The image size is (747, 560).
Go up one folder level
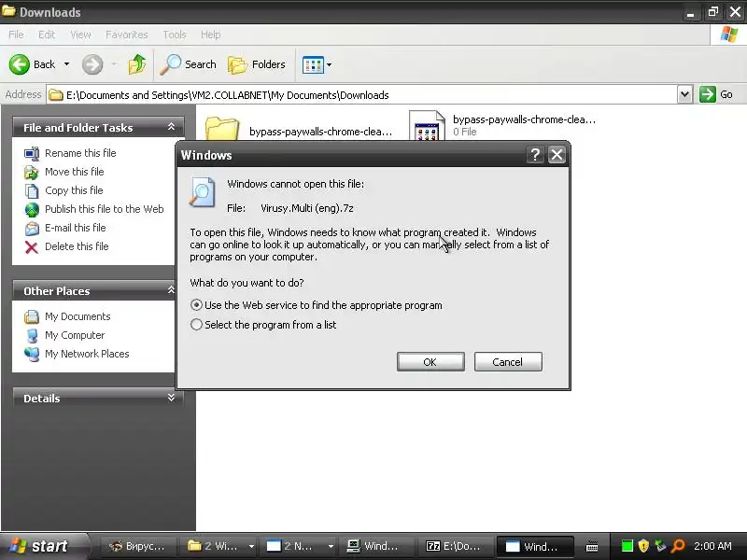click(x=137, y=64)
